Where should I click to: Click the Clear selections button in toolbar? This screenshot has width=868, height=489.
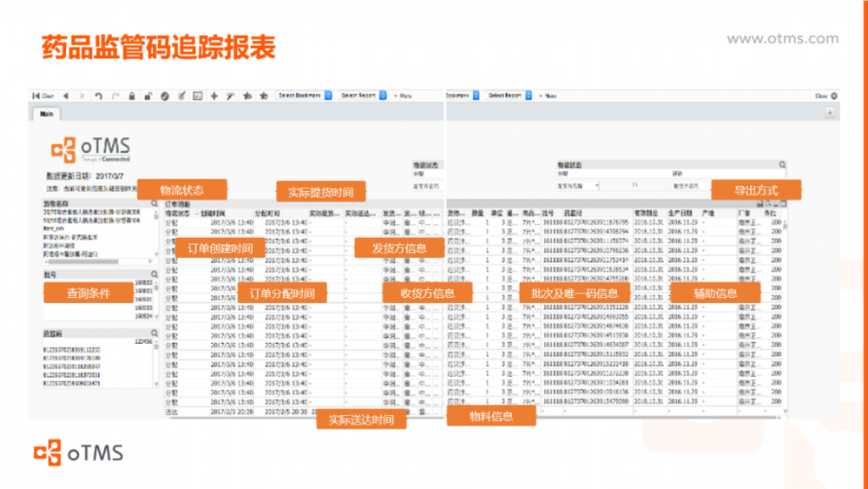(x=43, y=96)
